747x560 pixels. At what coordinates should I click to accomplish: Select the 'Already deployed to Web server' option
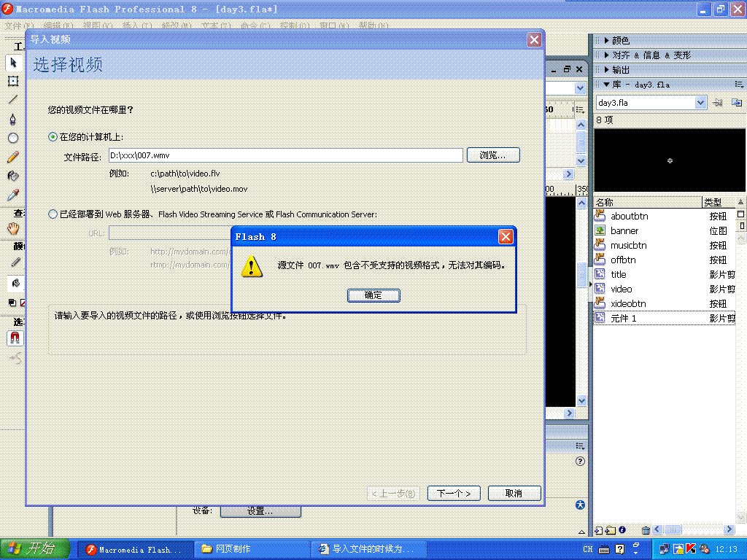pos(53,214)
